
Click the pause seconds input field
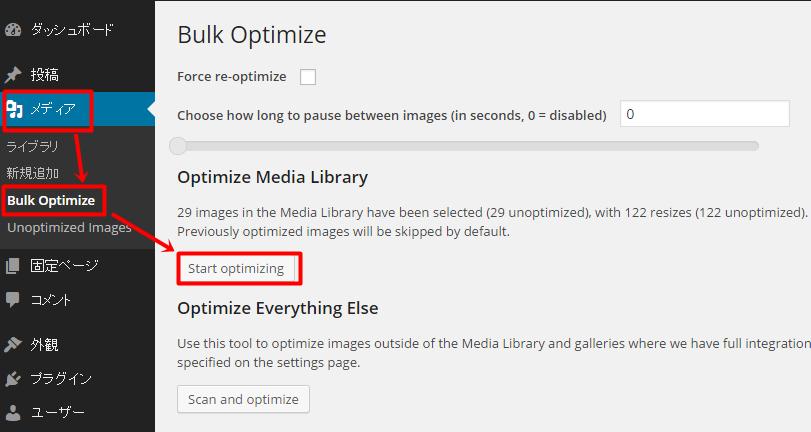(704, 114)
